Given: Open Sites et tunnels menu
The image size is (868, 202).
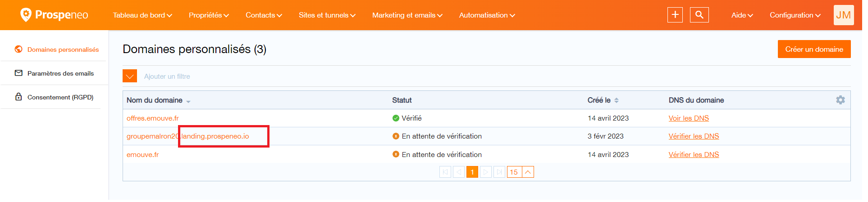Looking at the screenshot, I should (x=327, y=15).
